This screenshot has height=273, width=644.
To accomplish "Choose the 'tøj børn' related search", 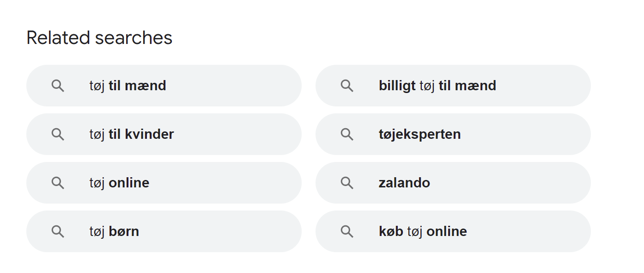I will click(x=114, y=231).
